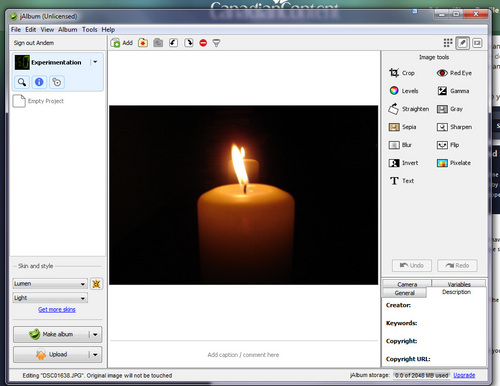Viewport: 500px width, 386px height.
Task: Convert image with the Gray tool
Action: tap(450, 109)
